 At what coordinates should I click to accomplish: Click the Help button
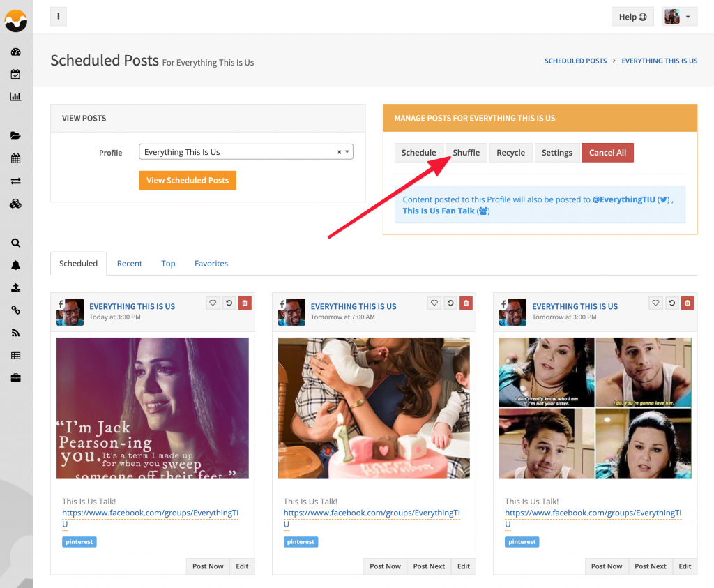[x=632, y=17]
